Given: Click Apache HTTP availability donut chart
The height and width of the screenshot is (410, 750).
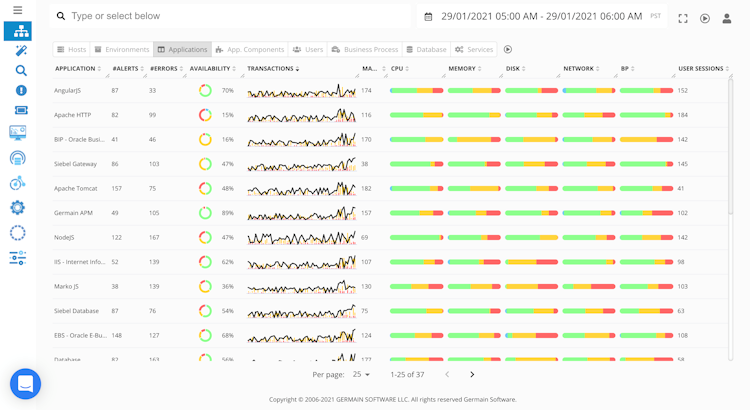Looking at the screenshot, I should tap(205, 115).
